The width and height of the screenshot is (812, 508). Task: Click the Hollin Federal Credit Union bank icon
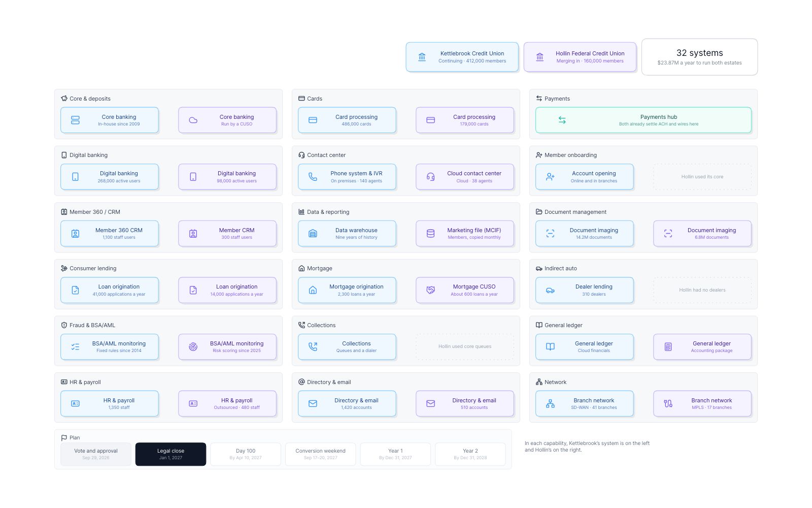click(539, 57)
